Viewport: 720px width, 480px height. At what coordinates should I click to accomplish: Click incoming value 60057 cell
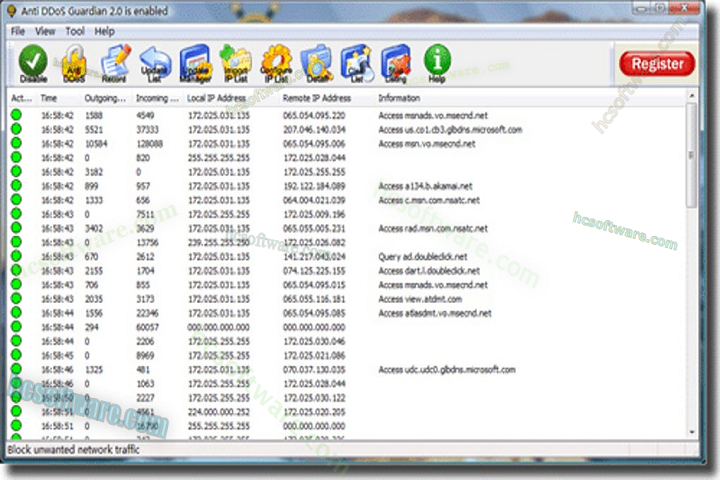[x=147, y=327]
